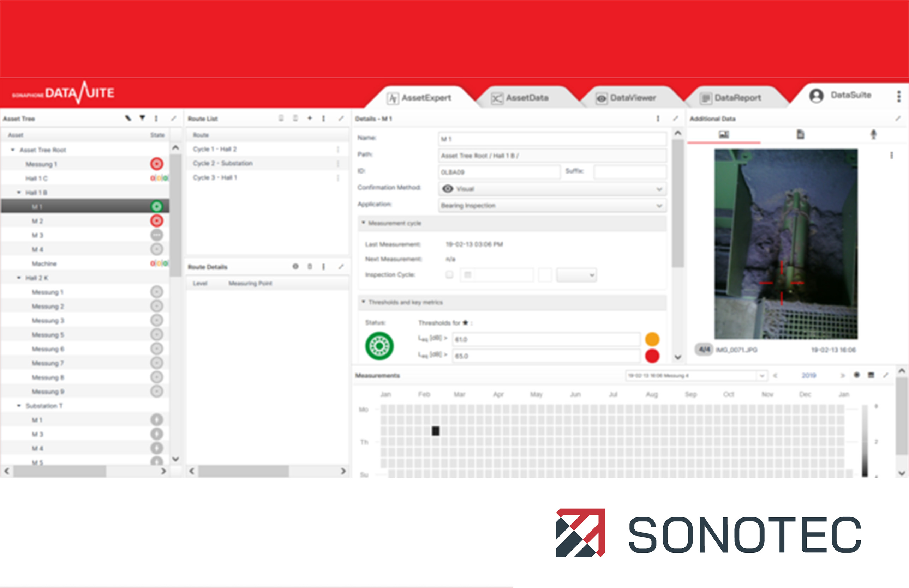Open the Confirmation Method dropdown
Viewport: 909px width, 588px height.
pos(552,189)
